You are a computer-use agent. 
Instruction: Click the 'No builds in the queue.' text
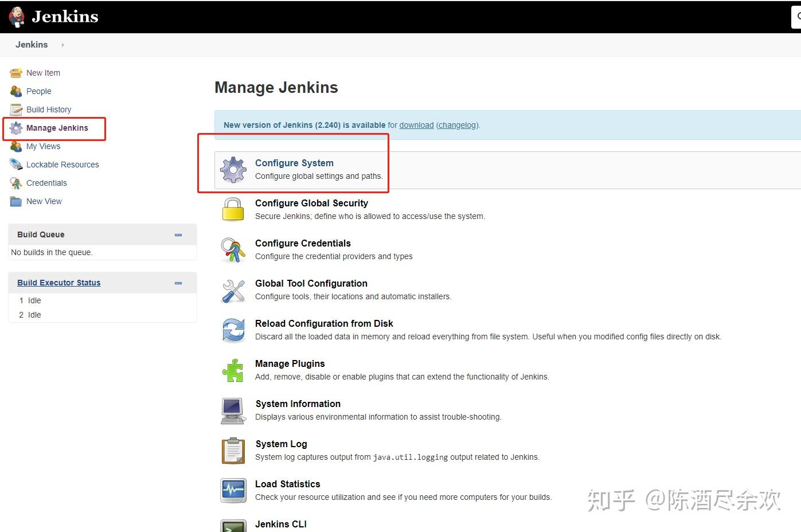pyautogui.click(x=52, y=252)
